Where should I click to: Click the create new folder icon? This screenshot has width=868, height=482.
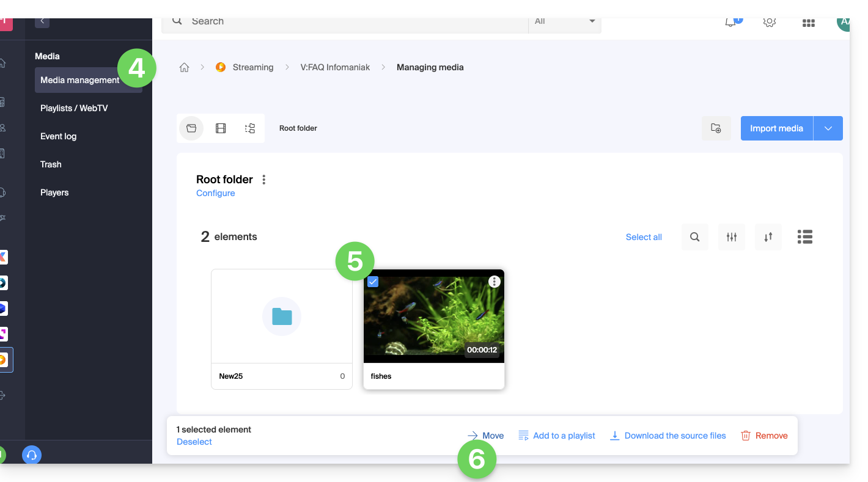point(716,128)
